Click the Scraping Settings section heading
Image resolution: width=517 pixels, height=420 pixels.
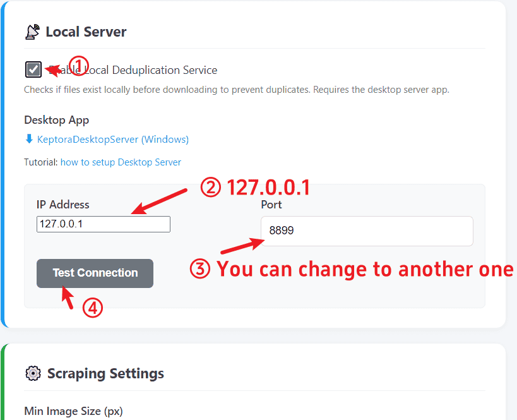click(x=105, y=373)
